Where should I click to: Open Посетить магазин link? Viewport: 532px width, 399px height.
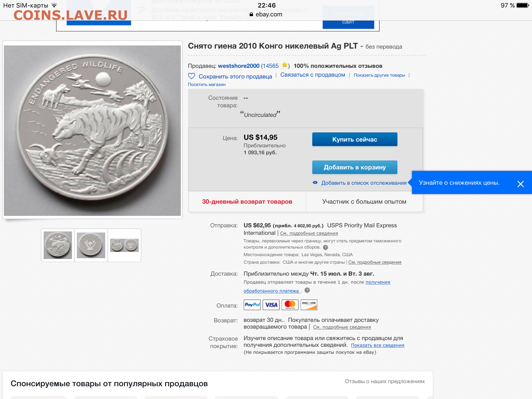coord(207,84)
